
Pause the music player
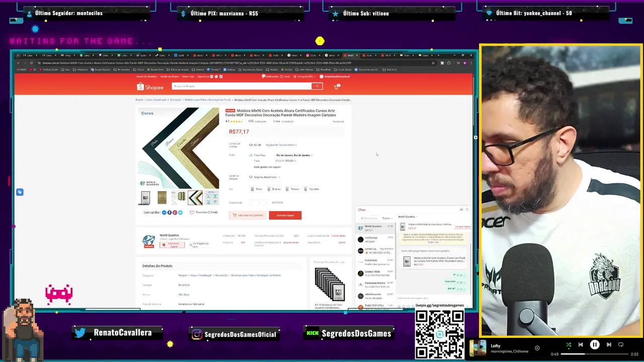(x=595, y=345)
